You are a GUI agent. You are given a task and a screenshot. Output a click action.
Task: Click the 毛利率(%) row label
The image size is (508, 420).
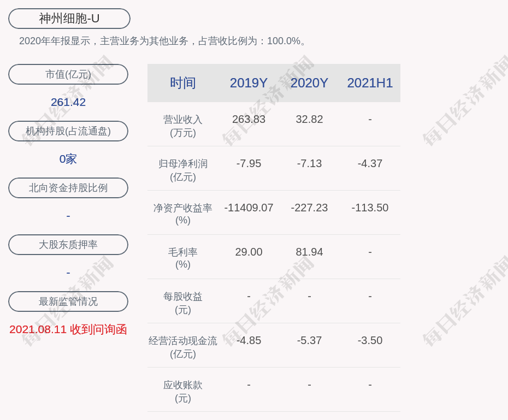[183, 258]
